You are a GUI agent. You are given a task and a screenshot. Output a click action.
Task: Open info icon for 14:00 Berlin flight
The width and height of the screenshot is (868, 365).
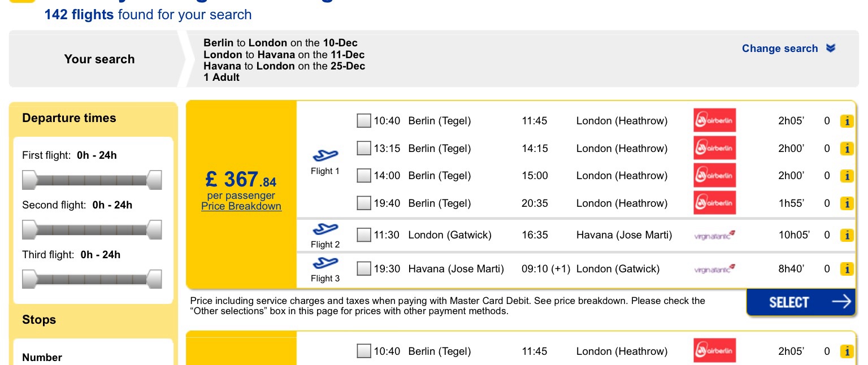coord(846,176)
